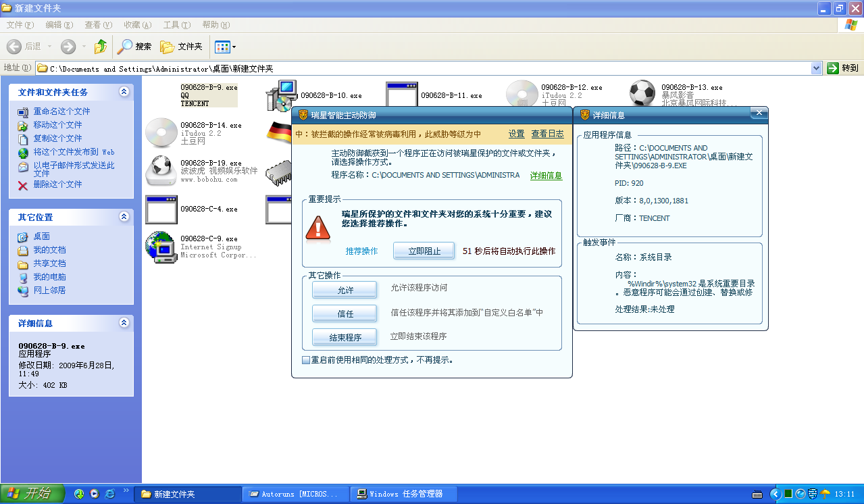This screenshot has height=504, width=864.
Task: Launch Internet Explorer quick launch icon
Action: coord(109,494)
